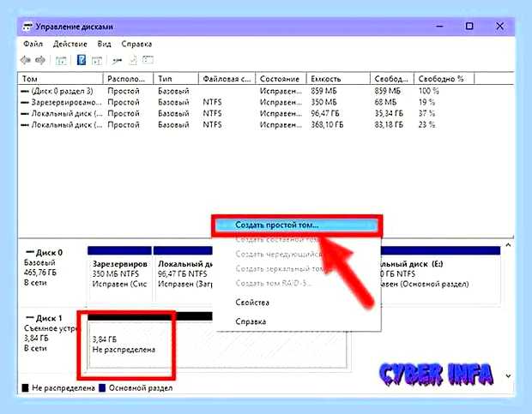This screenshot has height=414, width=532.
Task: Open the Вид menu
Action: tap(104, 44)
